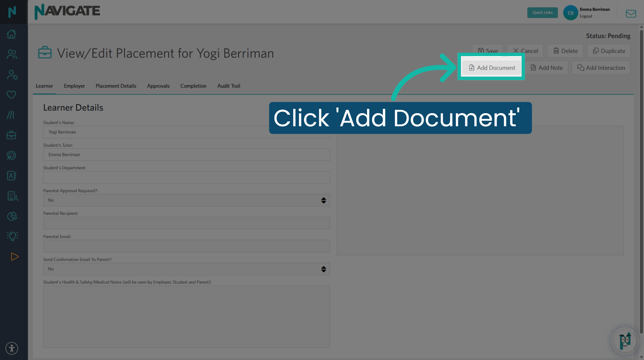Click the Student's Department field

pos(186,178)
